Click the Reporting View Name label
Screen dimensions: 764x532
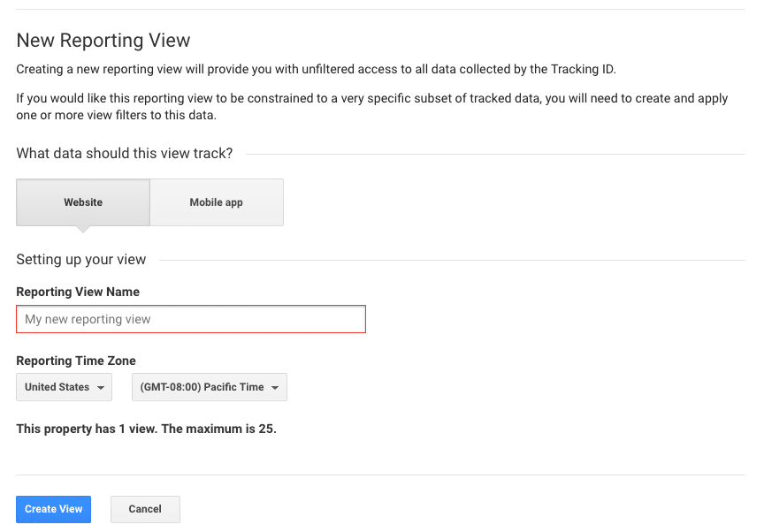(x=78, y=292)
